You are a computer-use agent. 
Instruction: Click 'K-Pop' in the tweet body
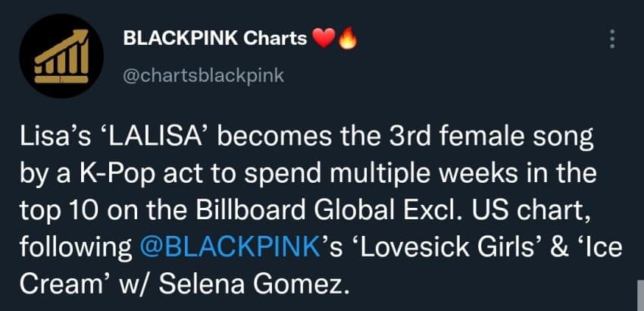114,174
